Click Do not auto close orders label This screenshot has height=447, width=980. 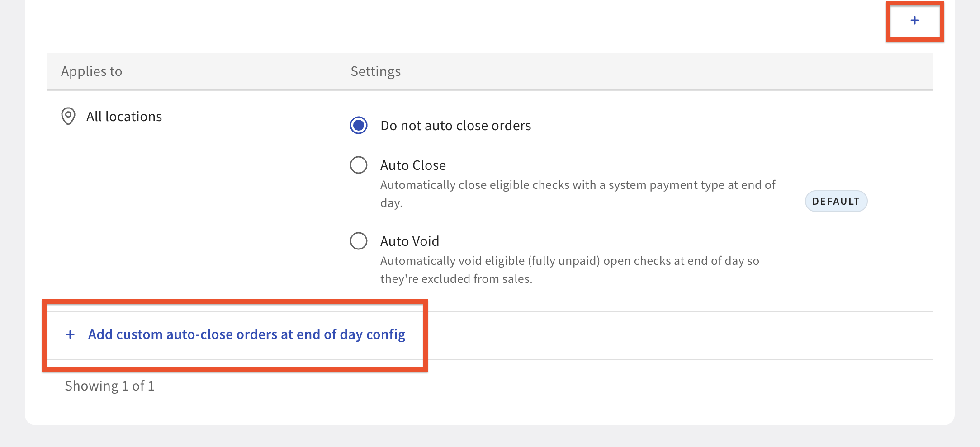(456, 126)
